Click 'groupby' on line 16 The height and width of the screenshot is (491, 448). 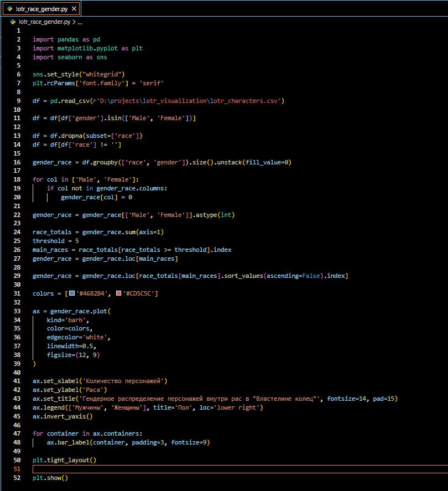(105, 163)
